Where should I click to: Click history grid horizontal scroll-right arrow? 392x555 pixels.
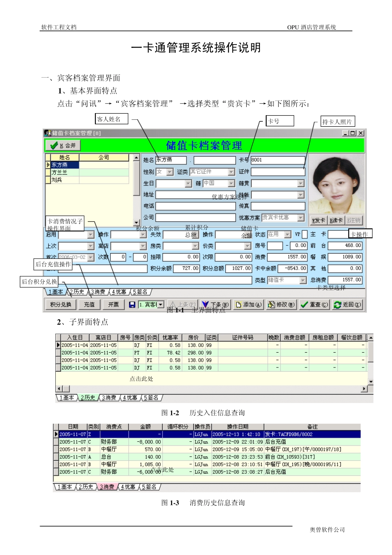(364, 389)
